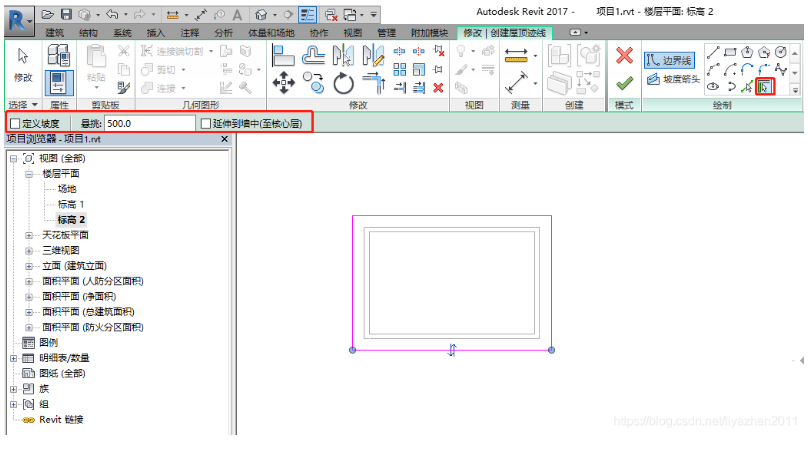
Task: Undo the last action
Action: [x=112, y=14]
